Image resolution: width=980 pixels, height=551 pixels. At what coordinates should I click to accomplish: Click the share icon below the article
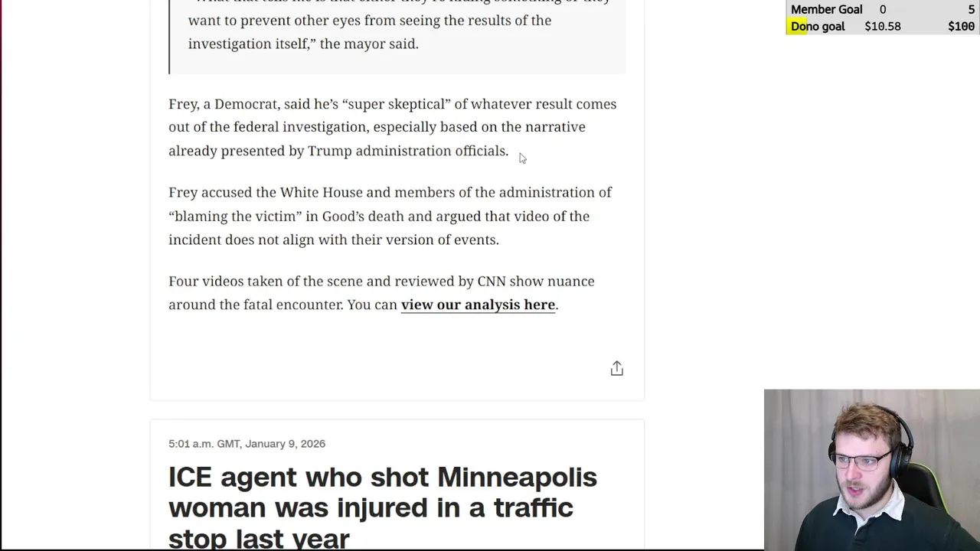[x=616, y=369]
